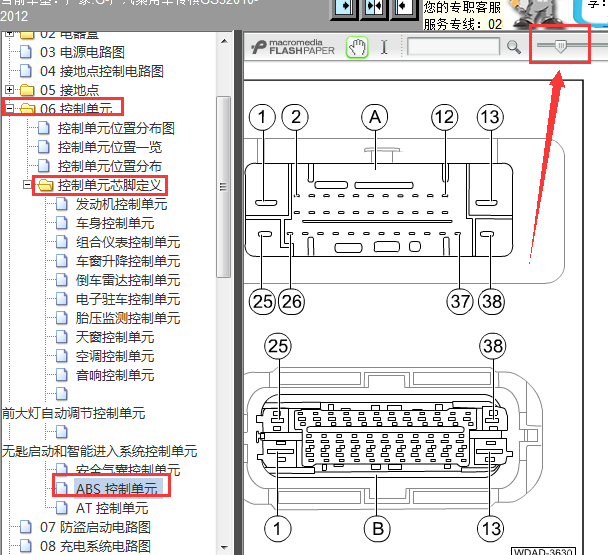The image size is (608, 555).
Task: Click the FlashPaper search input field
Action: pos(453,47)
